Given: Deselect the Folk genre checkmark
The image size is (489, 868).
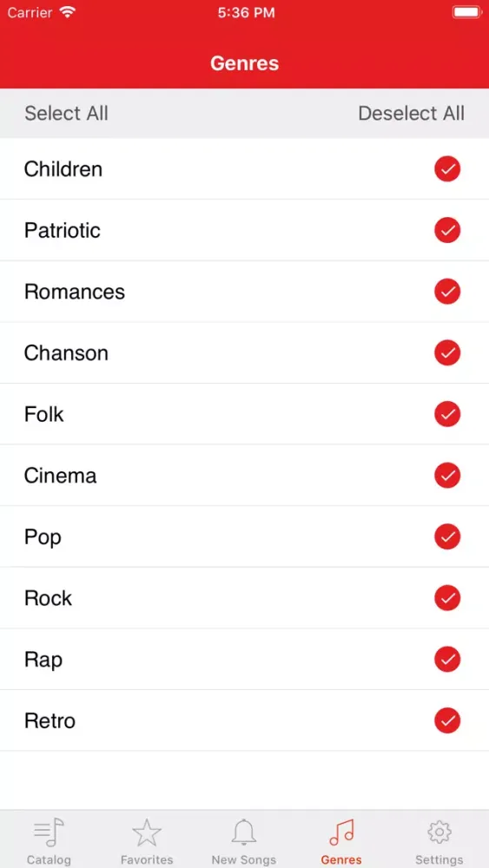Looking at the screenshot, I should (x=447, y=414).
